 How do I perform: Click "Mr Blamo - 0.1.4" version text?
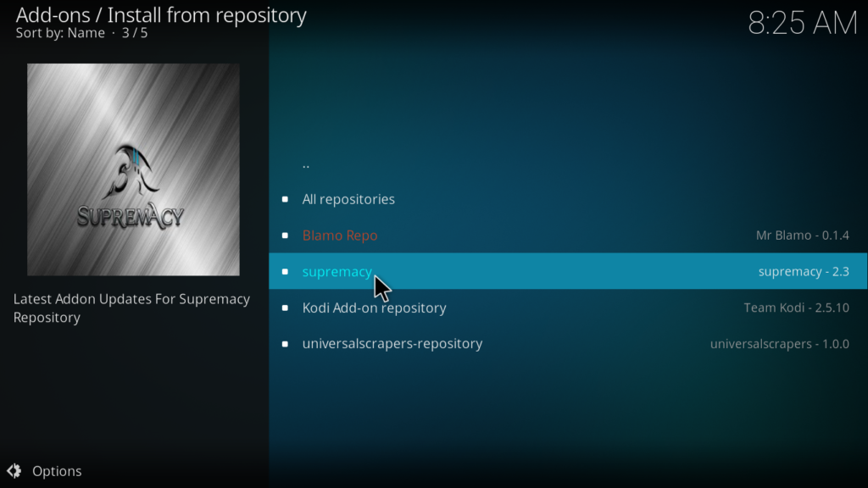[802, 236]
